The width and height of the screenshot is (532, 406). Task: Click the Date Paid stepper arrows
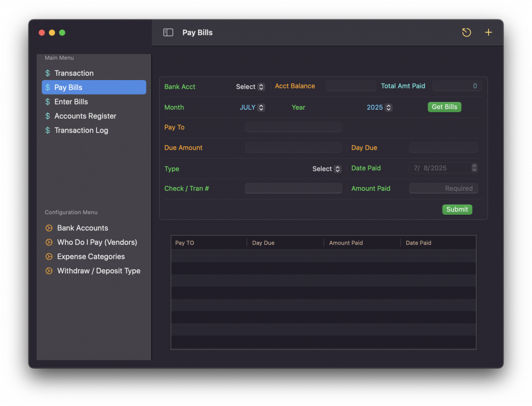tap(474, 168)
